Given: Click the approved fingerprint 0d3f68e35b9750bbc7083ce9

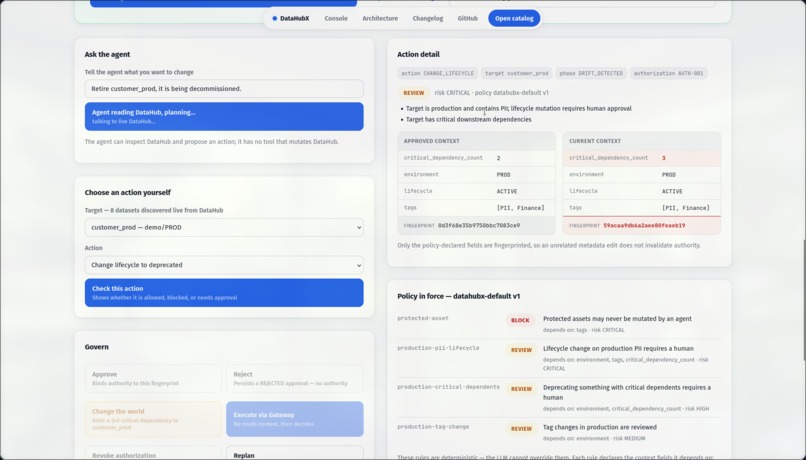Looking at the screenshot, I should 479,225.
